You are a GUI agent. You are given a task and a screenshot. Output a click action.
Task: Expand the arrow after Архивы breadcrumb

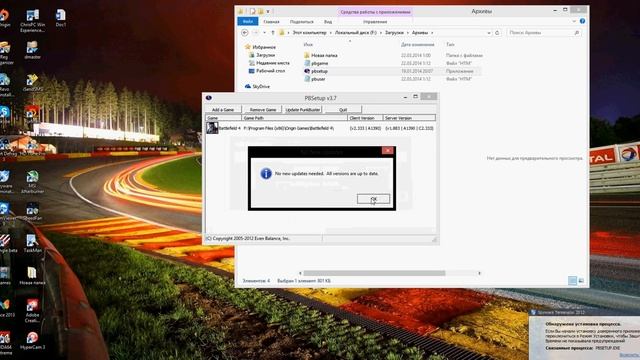[x=432, y=33]
